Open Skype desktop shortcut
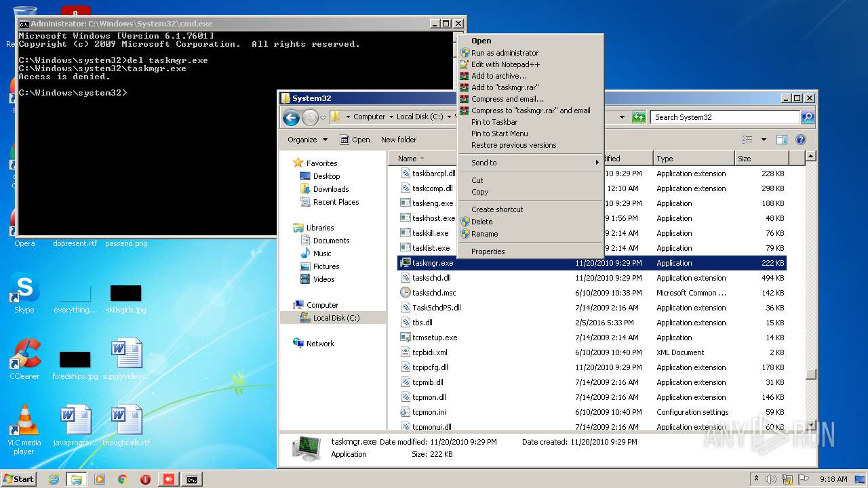 pos(24,293)
